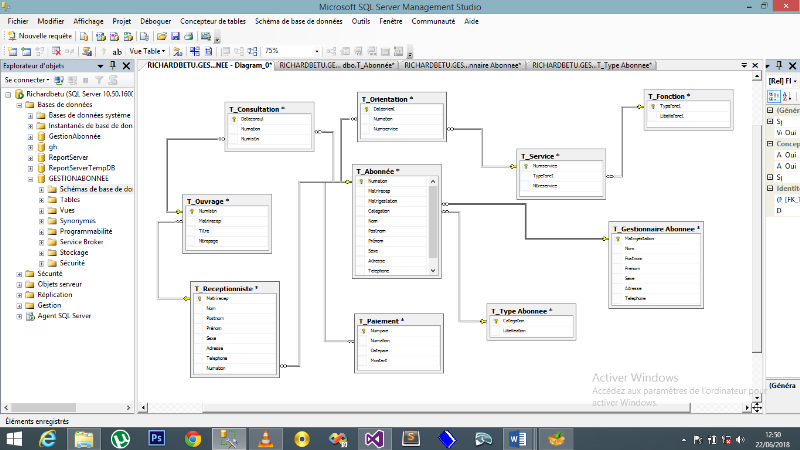This screenshot has height=450, width=800.
Task: Collapse the GESTIONABONNEE database node
Action: 30,178
